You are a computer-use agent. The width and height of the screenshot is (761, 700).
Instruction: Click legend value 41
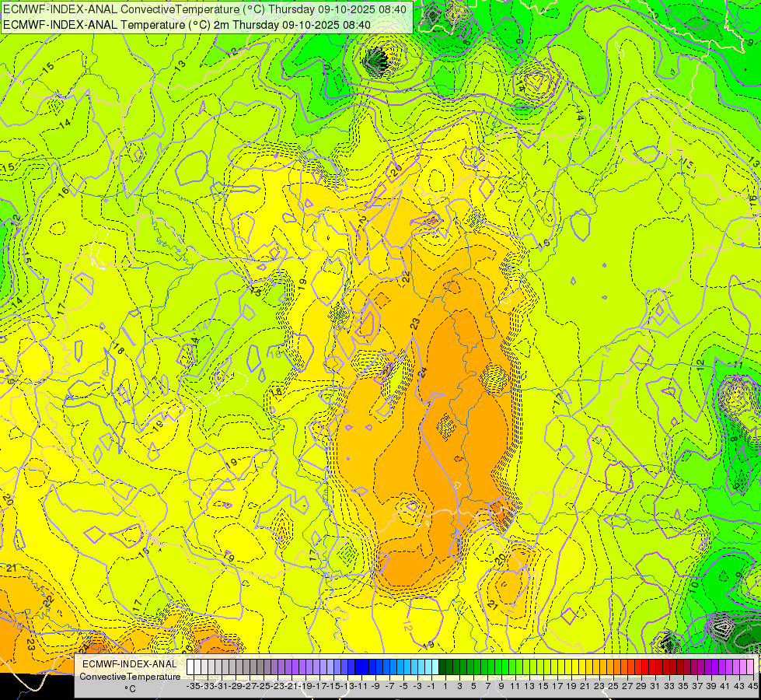point(725,687)
